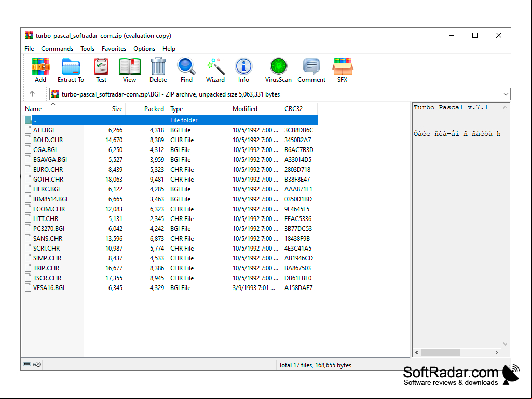Click comment pane scroll down arrow
The height and width of the screenshot is (399, 532).
(505, 344)
